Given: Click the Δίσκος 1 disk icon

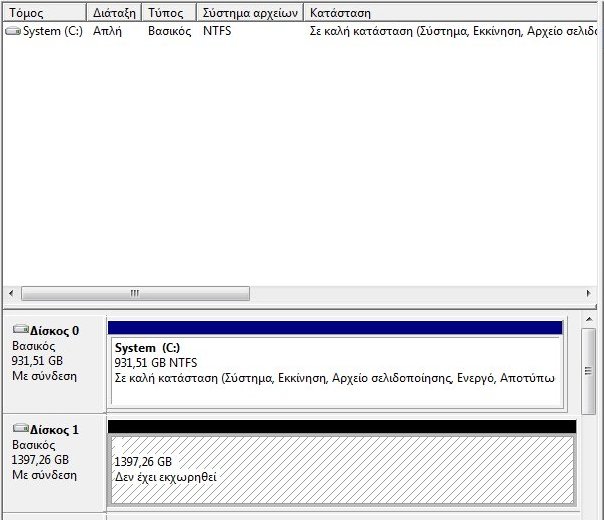Looking at the screenshot, I should (21, 428).
